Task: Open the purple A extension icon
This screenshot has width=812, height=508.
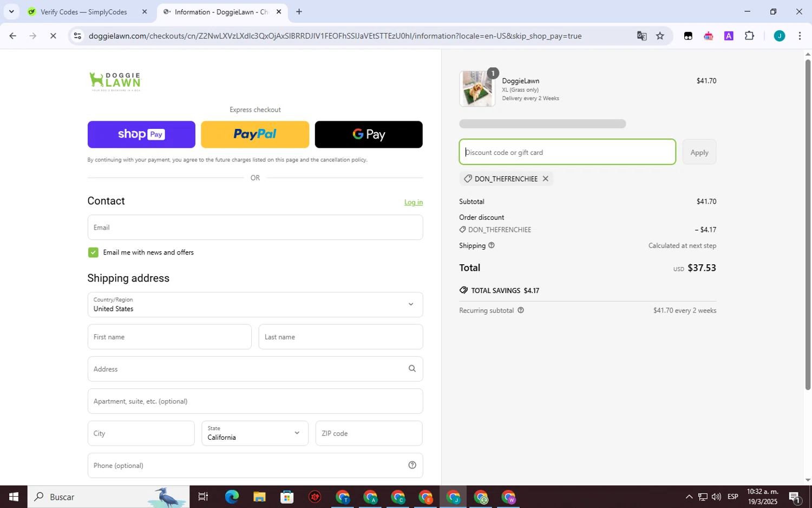Action: pos(729,36)
